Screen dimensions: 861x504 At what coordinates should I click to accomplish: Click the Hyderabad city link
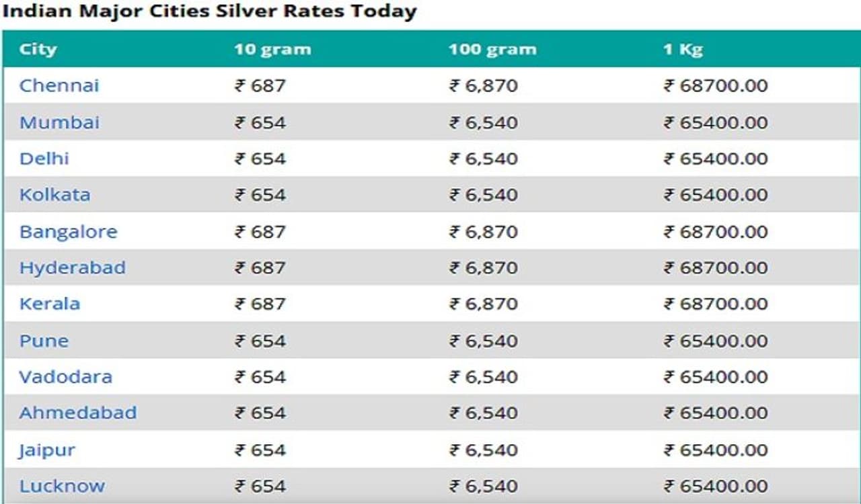(x=72, y=267)
